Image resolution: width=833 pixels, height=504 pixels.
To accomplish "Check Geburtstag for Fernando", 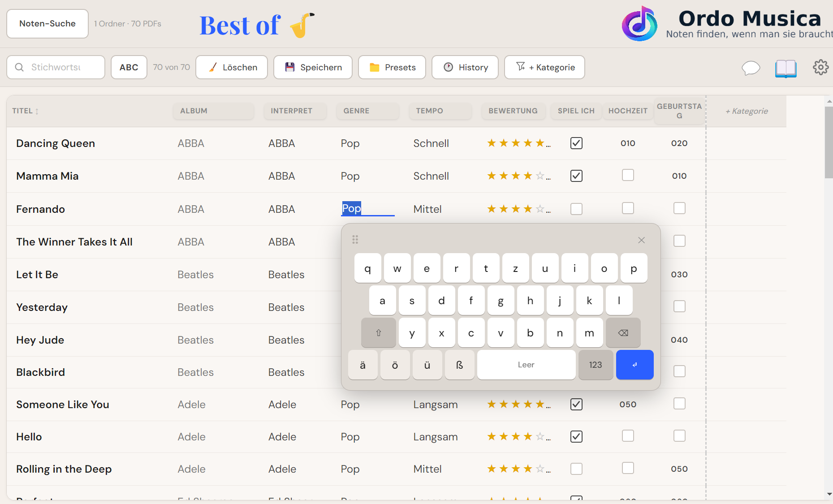I will [x=679, y=208].
